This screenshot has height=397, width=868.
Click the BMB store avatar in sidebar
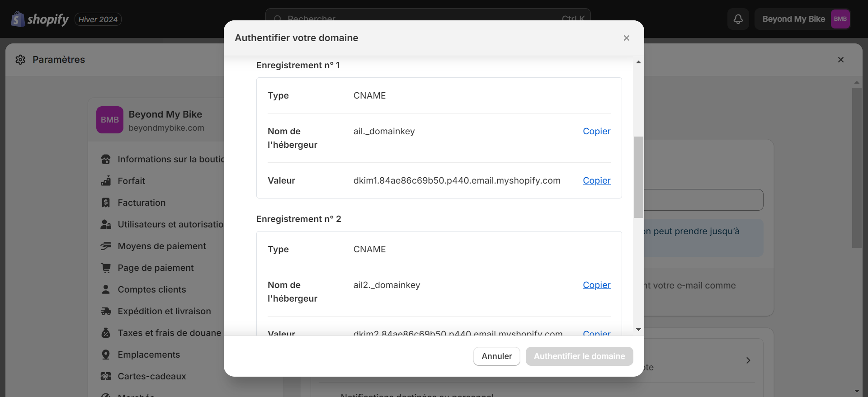[110, 120]
